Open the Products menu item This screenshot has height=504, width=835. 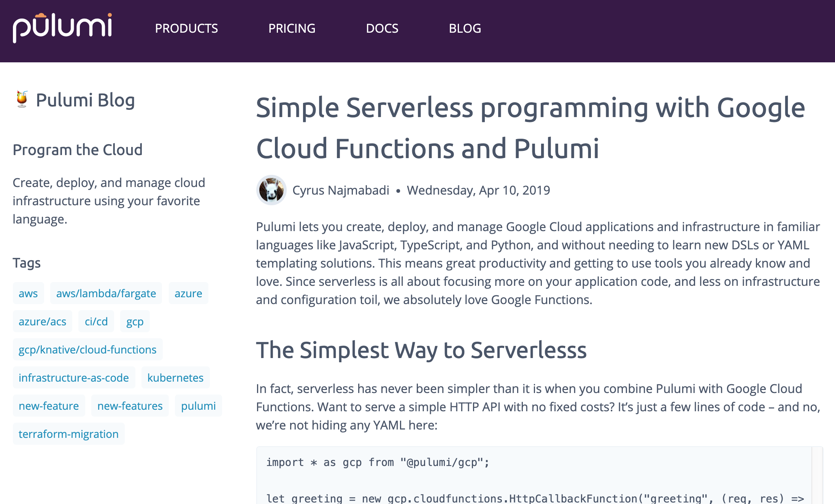point(186,29)
